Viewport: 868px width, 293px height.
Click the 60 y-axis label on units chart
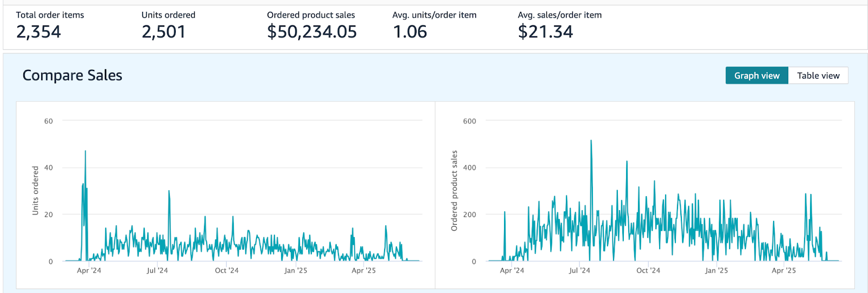point(48,121)
